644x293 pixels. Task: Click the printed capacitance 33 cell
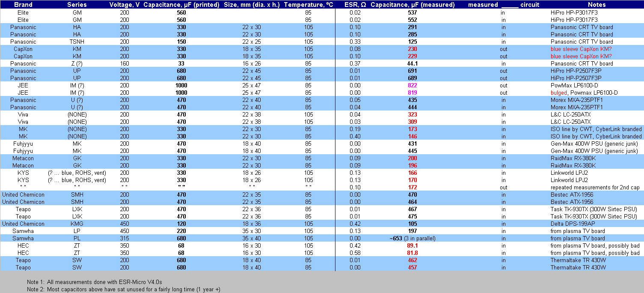click(x=181, y=63)
